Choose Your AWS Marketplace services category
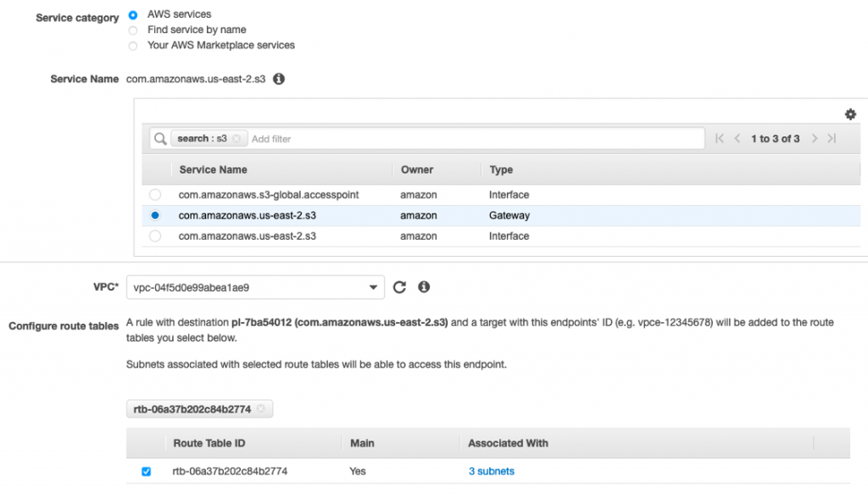868x494 pixels. point(132,45)
